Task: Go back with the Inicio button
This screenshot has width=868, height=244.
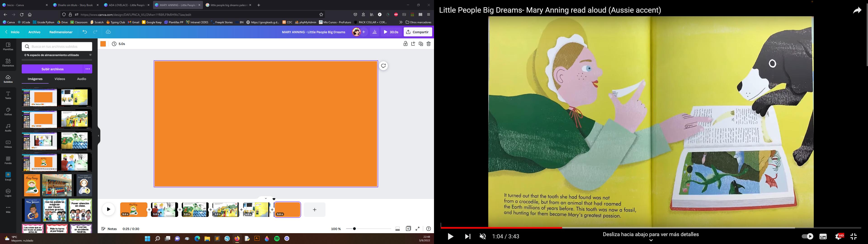Action: click(x=12, y=32)
